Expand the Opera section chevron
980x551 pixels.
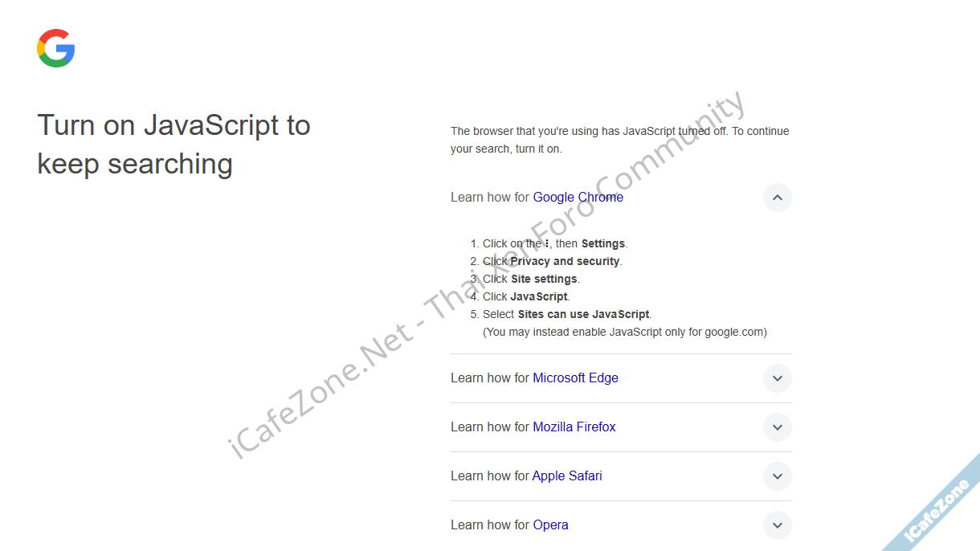tap(777, 525)
